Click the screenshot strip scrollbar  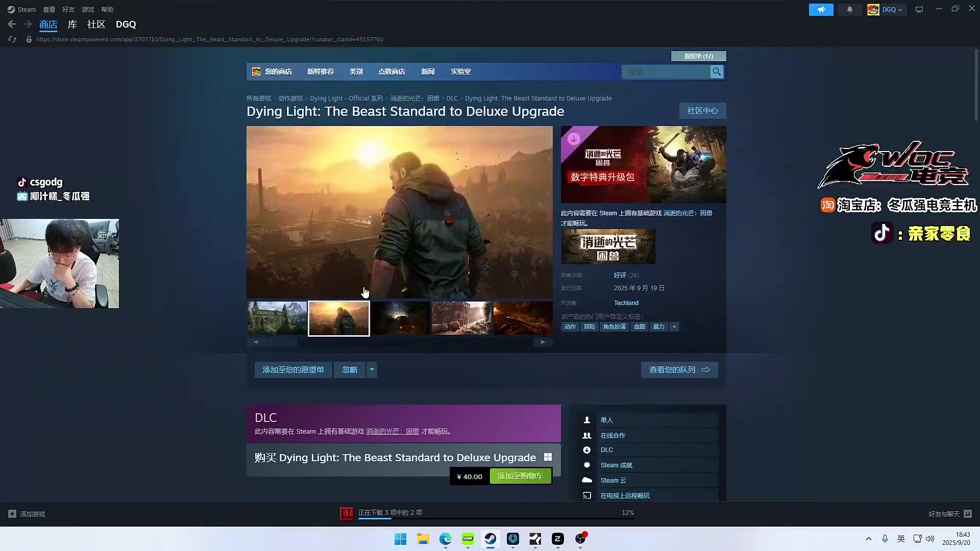(400, 342)
